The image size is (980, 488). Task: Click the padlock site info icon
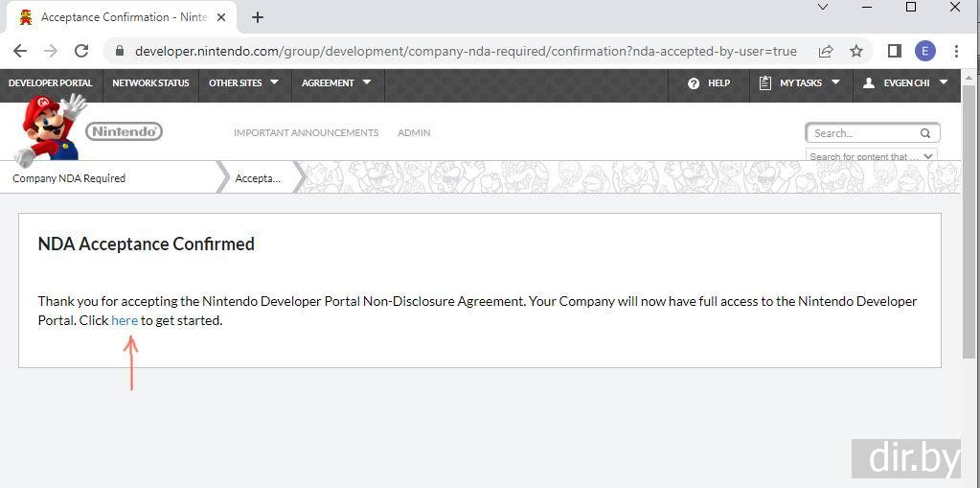(120, 52)
